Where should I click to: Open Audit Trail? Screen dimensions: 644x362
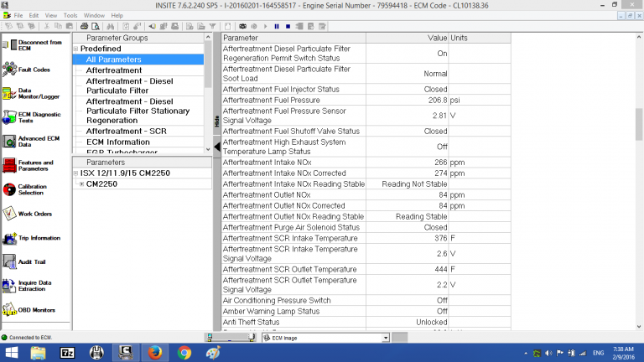pyautogui.click(x=23, y=261)
